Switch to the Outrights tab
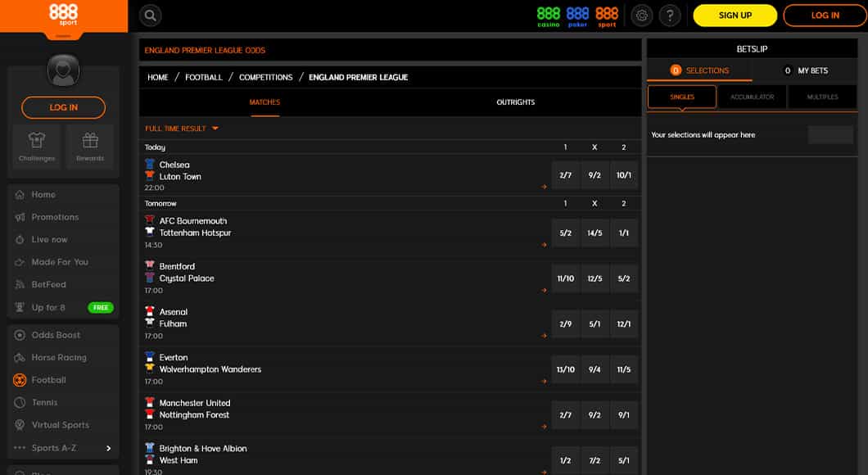 pyautogui.click(x=515, y=102)
